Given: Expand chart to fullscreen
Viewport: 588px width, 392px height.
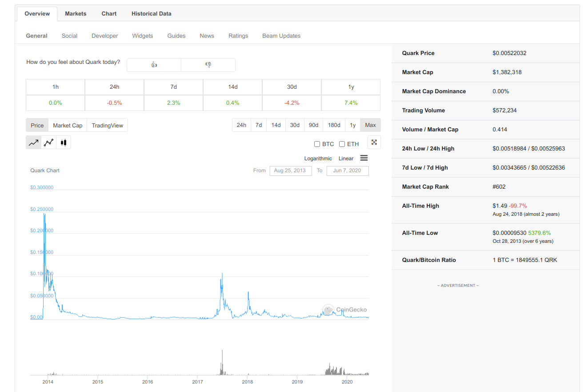Looking at the screenshot, I should click(374, 143).
